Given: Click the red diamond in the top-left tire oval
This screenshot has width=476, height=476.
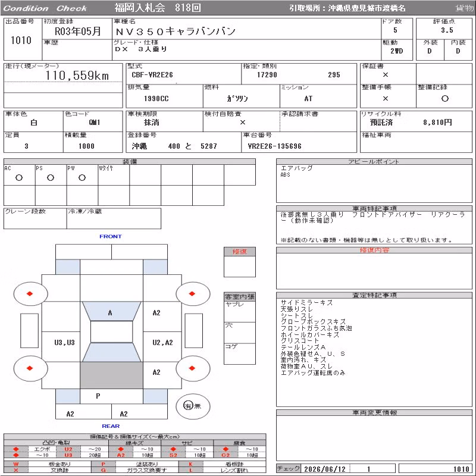Looking at the screenshot, I should (x=29, y=293).
